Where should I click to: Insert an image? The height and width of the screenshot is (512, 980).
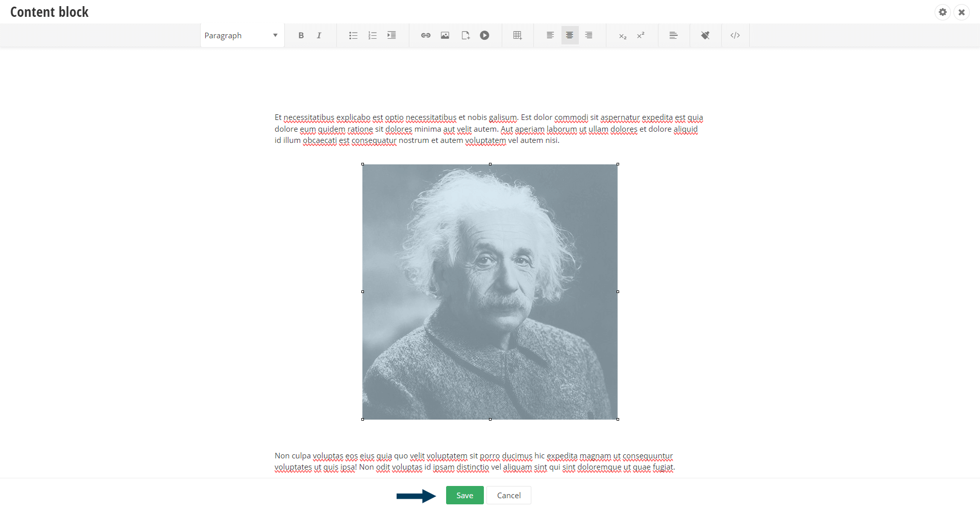click(x=445, y=35)
